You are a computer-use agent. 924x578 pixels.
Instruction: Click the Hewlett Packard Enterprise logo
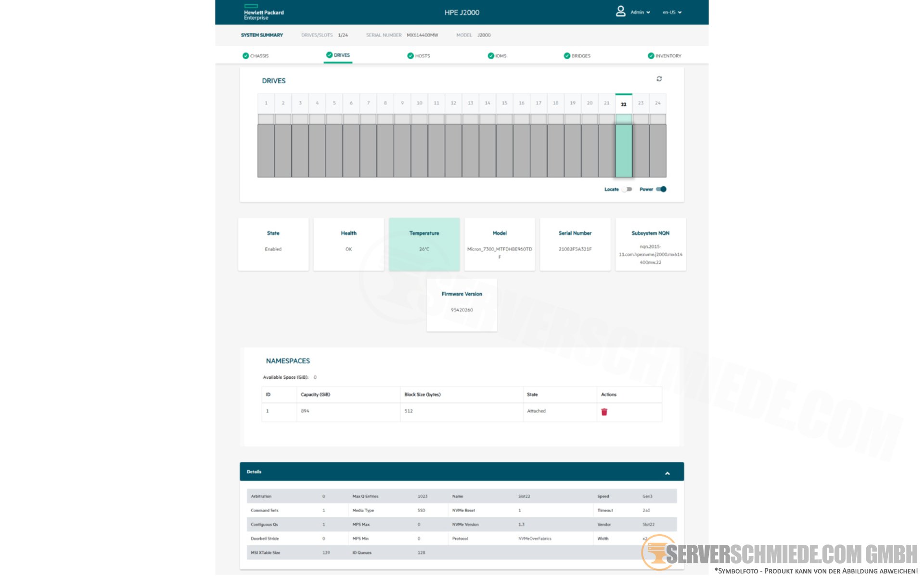pos(263,13)
